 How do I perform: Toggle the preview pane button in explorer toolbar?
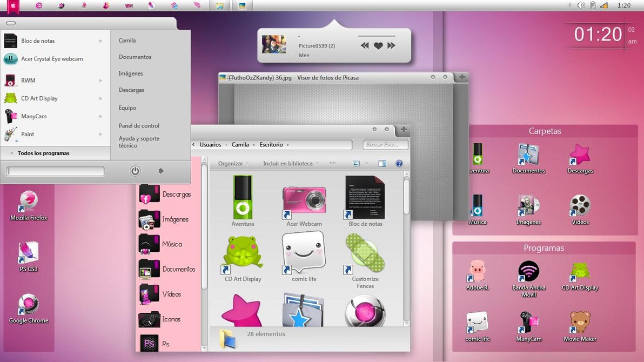pos(383,164)
